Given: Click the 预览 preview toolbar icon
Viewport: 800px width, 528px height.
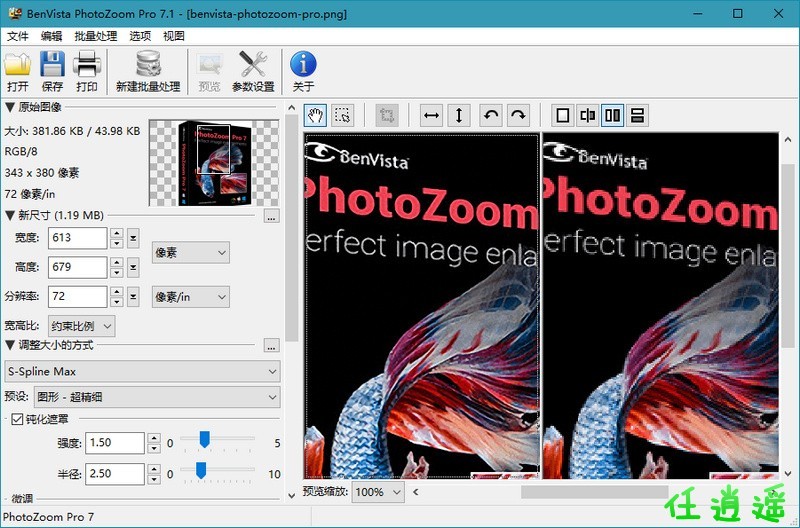Looking at the screenshot, I should click(x=209, y=71).
